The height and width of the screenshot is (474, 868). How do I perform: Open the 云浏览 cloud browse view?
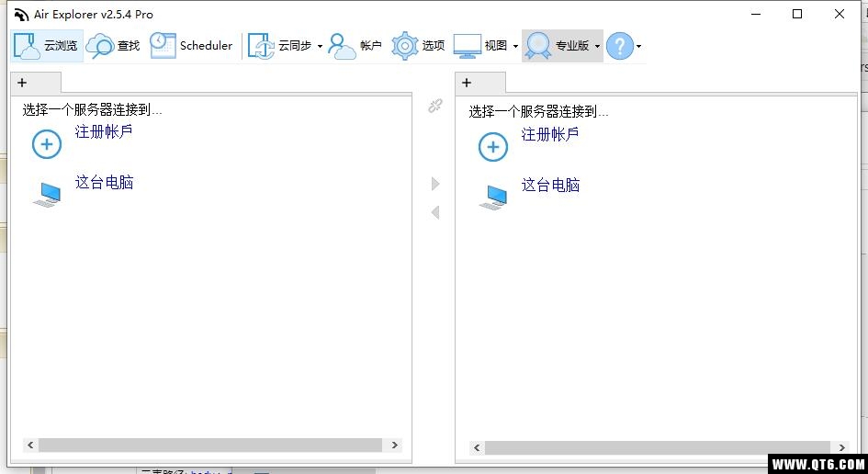pyautogui.click(x=47, y=46)
